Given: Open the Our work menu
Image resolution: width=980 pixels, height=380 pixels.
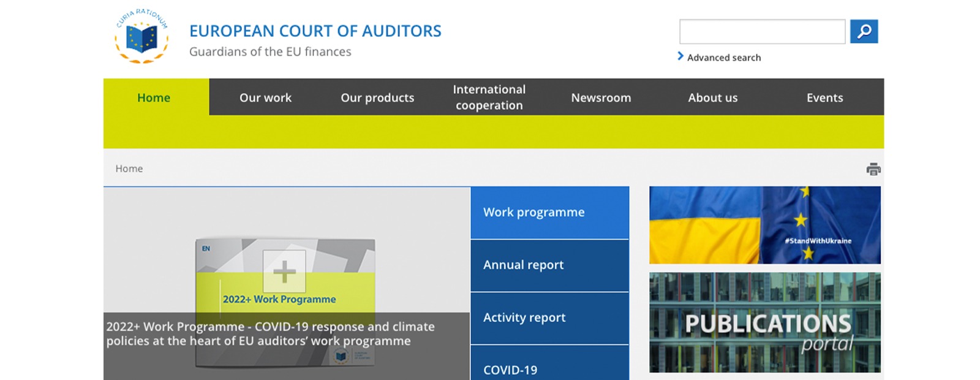Looking at the screenshot, I should click(x=265, y=97).
